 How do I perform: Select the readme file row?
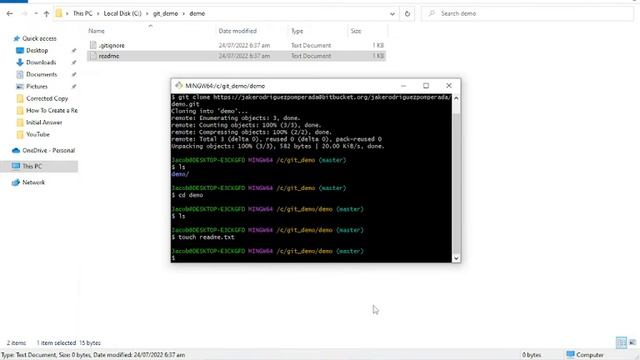(x=236, y=56)
